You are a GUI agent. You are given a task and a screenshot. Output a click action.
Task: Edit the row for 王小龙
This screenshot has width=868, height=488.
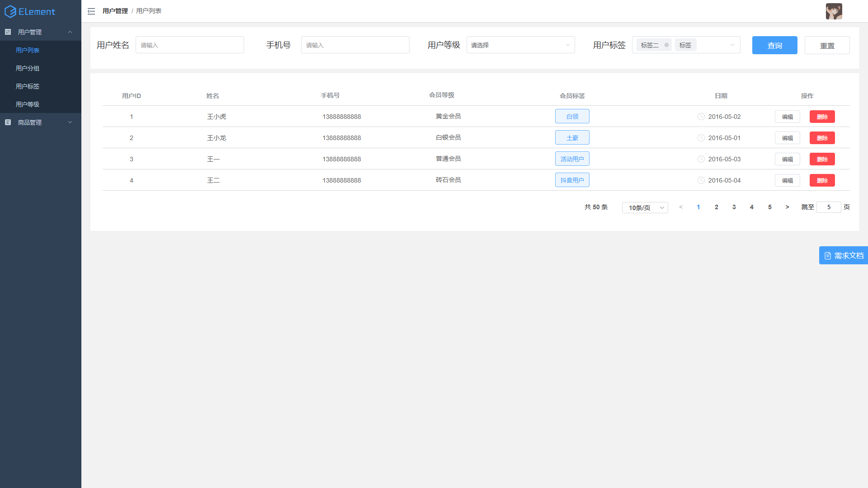788,138
